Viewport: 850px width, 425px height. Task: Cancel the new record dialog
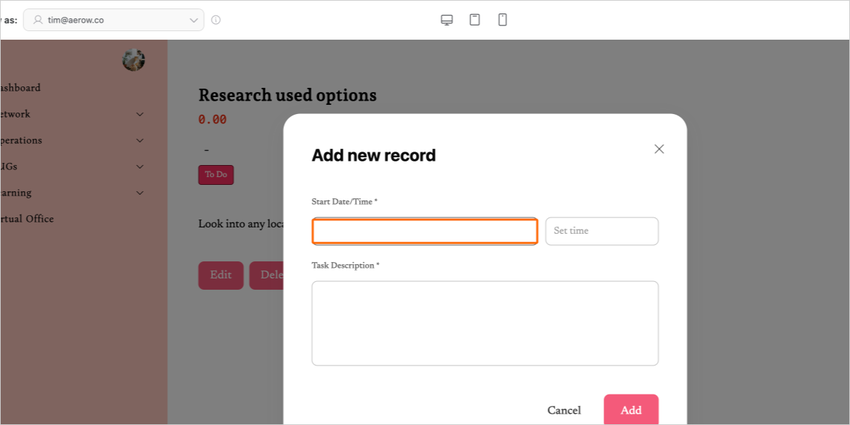[564, 410]
